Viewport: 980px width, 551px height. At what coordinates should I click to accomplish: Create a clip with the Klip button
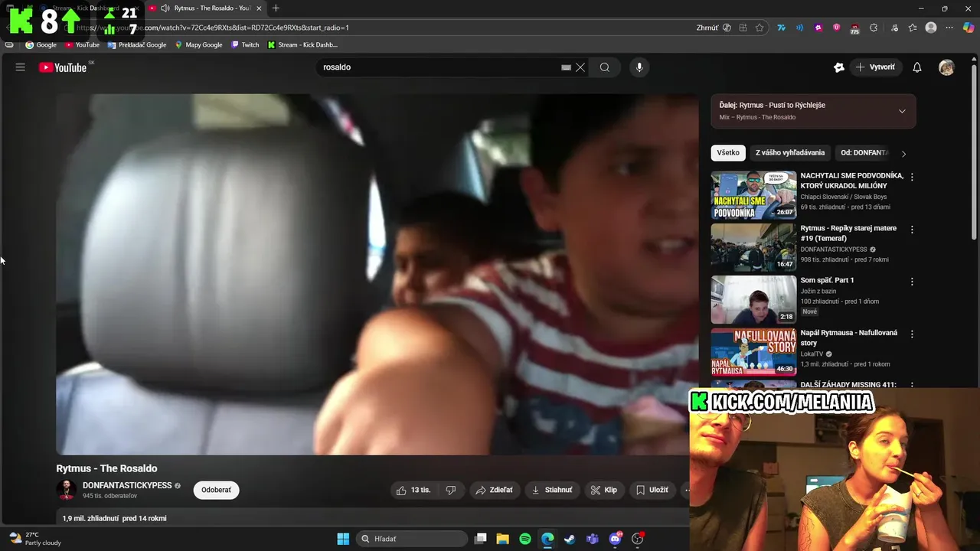[x=603, y=490]
